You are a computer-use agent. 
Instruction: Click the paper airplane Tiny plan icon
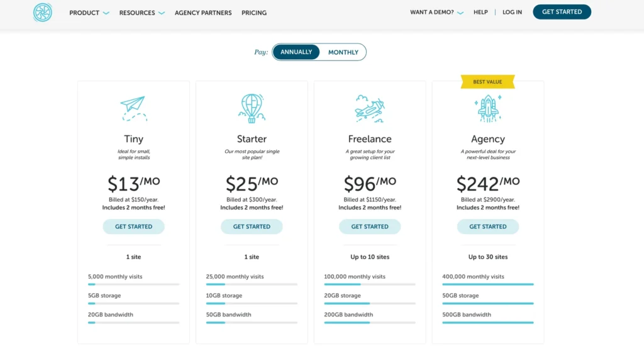tap(133, 108)
